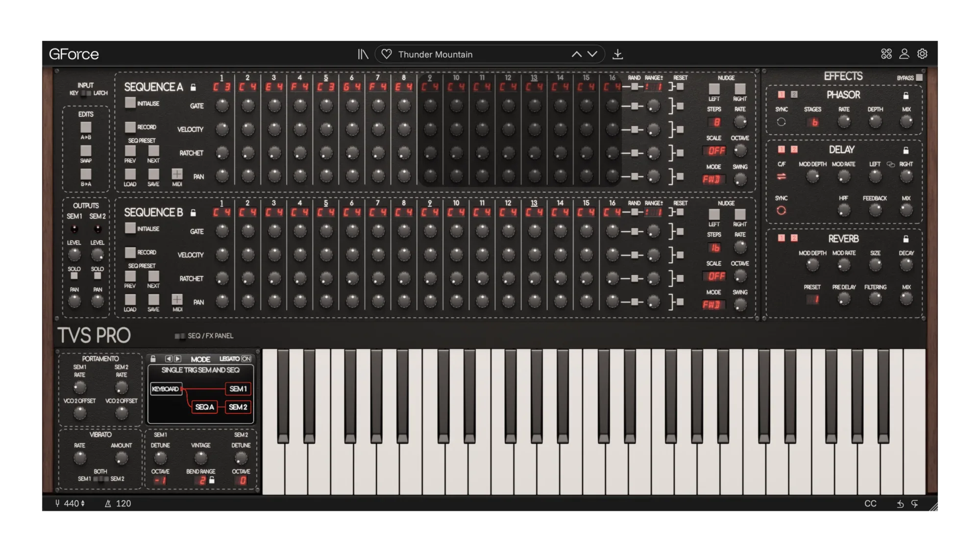Viewport: 980px width, 552px height.
Task: Go to previous preset with up chevron
Action: (577, 54)
